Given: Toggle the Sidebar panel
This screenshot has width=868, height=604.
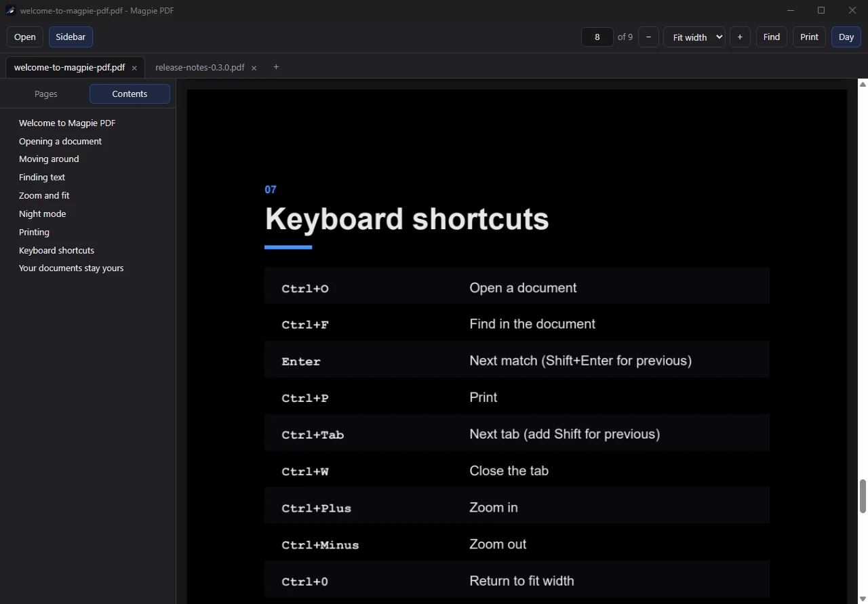Looking at the screenshot, I should point(71,37).
